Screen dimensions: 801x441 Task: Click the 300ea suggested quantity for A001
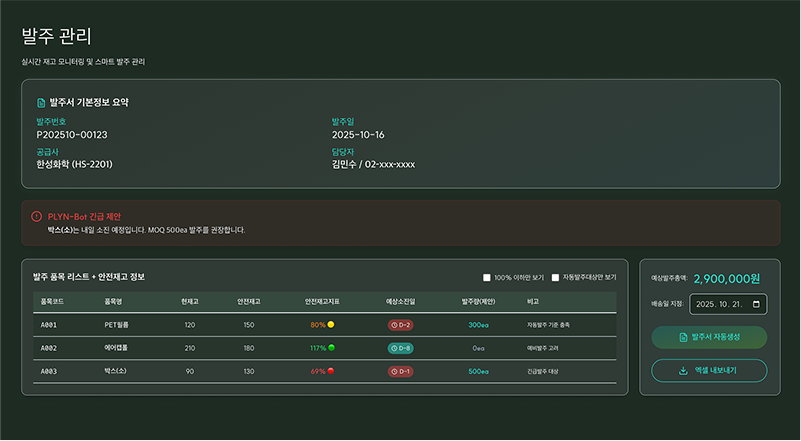[x=478, y=325]
